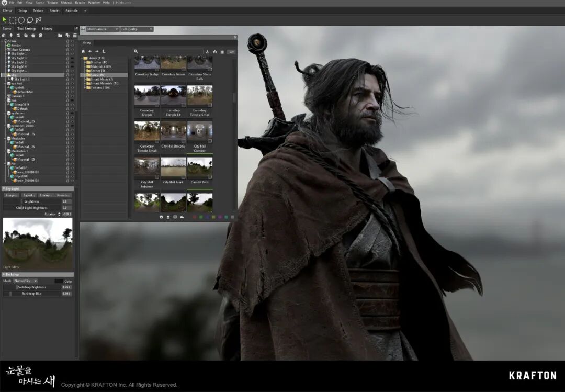Switch to the Setup workspace tab
565x392 pixels.
[x=22, y=10]
